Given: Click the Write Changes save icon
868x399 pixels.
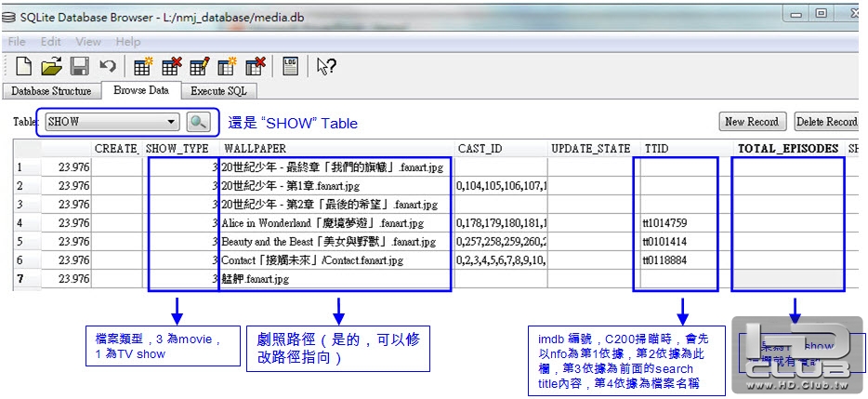Looking at the screenshot, I should pyautogui.click(x=80, y=67).
